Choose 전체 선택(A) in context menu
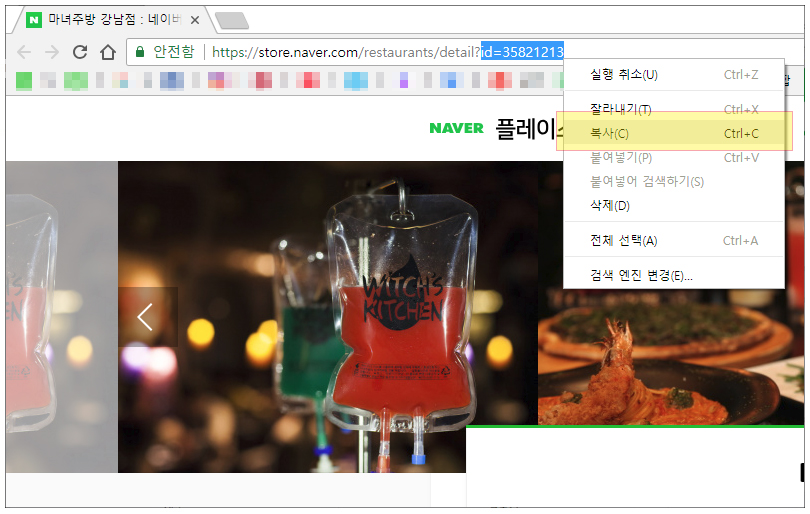Viewport: 810px width, 514px height. pyautogui.click(x=674, y=241)
